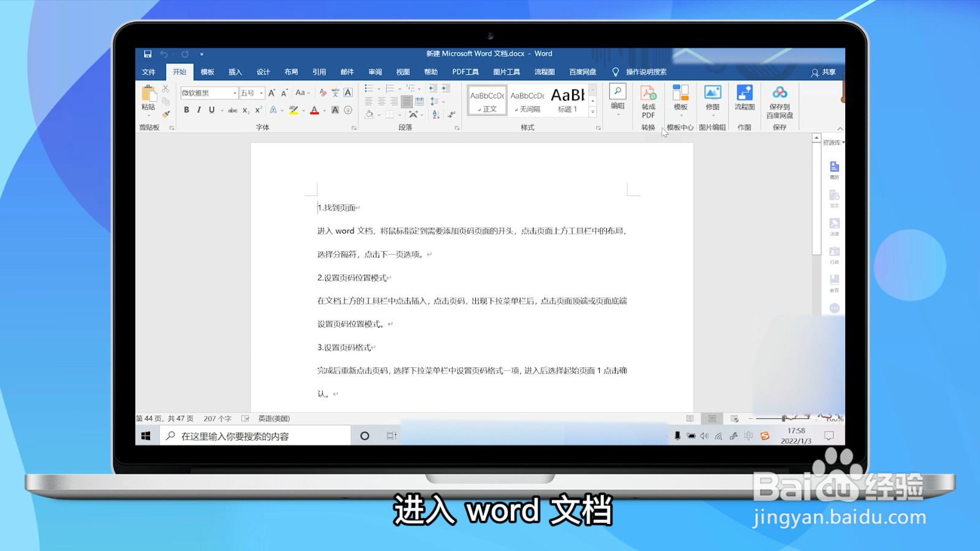Click the decrease indent icon

click(433, 89)
